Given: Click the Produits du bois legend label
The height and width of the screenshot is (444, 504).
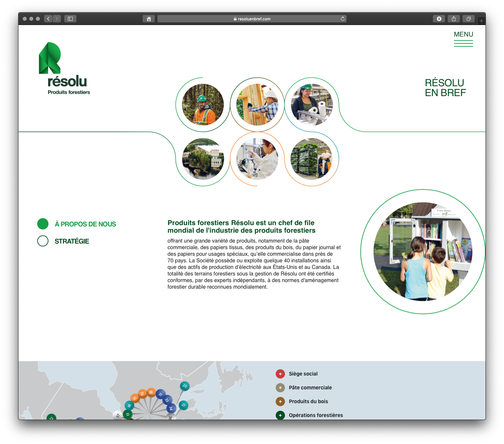Looking at the screenshot, I should 308,402.
